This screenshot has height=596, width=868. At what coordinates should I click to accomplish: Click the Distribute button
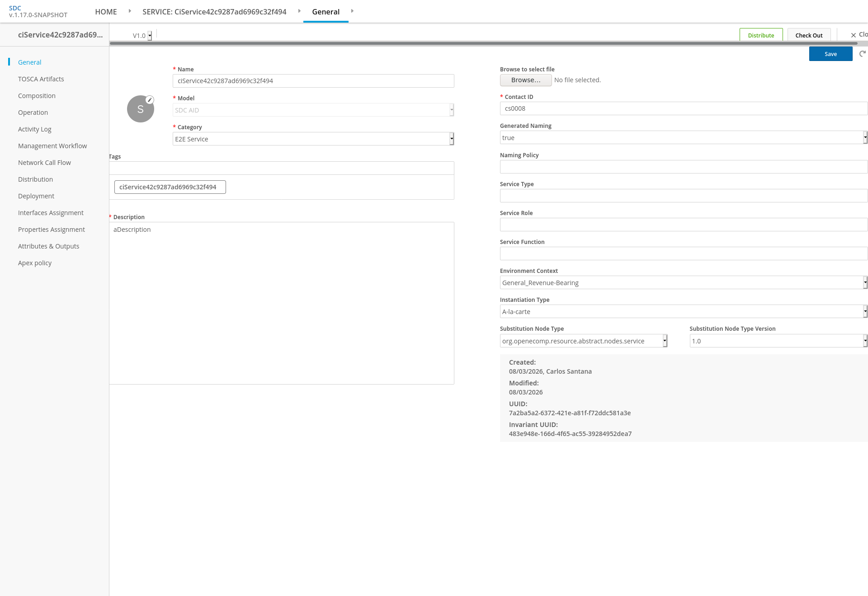point(761,35)
